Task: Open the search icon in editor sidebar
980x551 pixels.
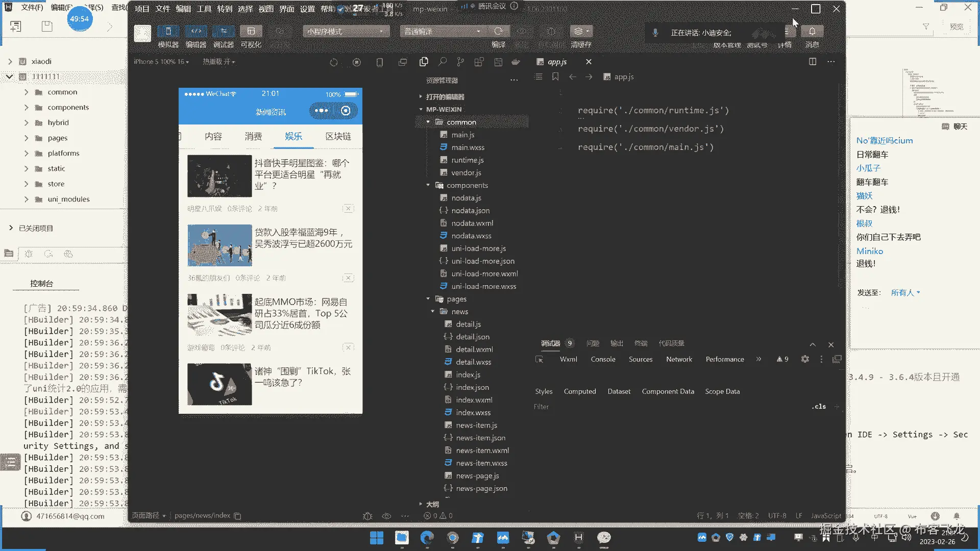Action: tap(442, 62)
